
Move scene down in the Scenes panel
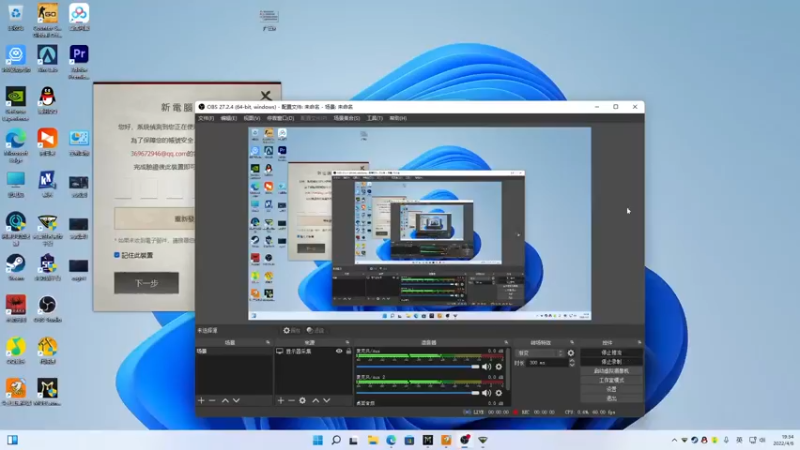[x=236, y=401]
